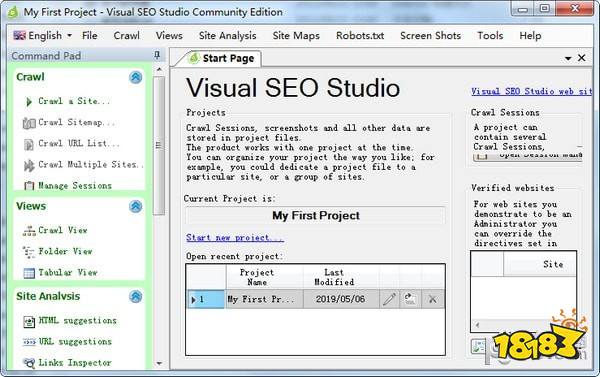Image resolution: width=600 pixels, height=377 pixels.
Task: Open the English language dropdown
Action: click(42, 36)
